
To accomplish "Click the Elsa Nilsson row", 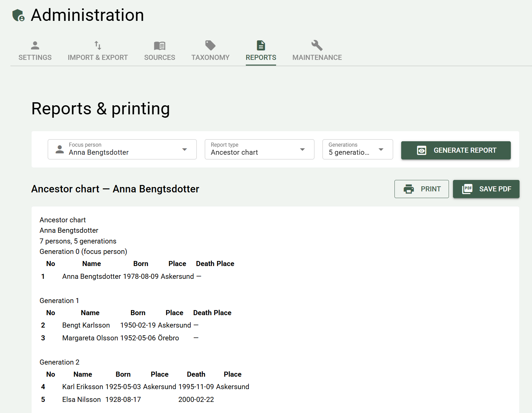I will coord(145,400).
